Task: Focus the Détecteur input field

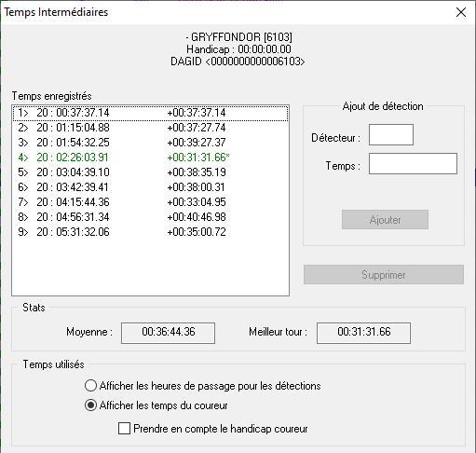Action: 391,134
